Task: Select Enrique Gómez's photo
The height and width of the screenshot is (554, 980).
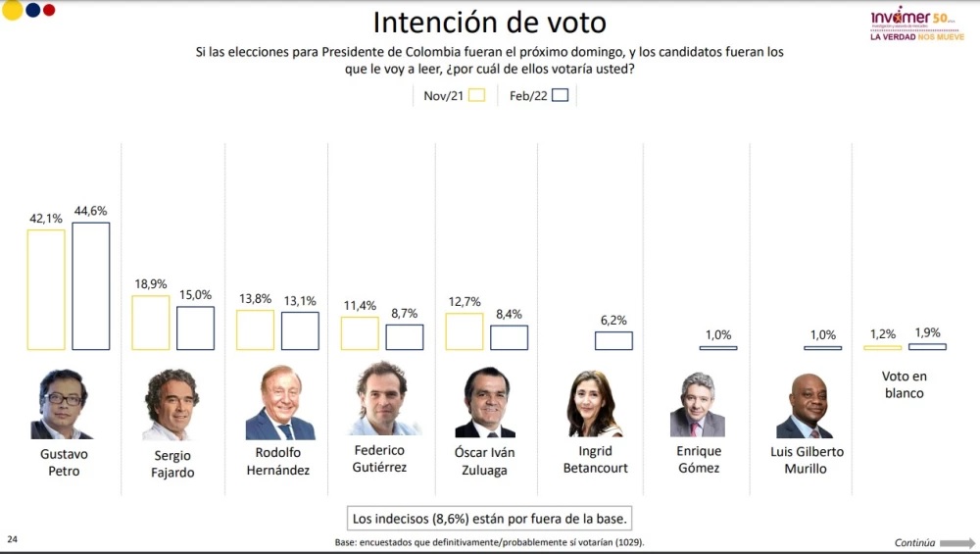Action: pos(698,404)
